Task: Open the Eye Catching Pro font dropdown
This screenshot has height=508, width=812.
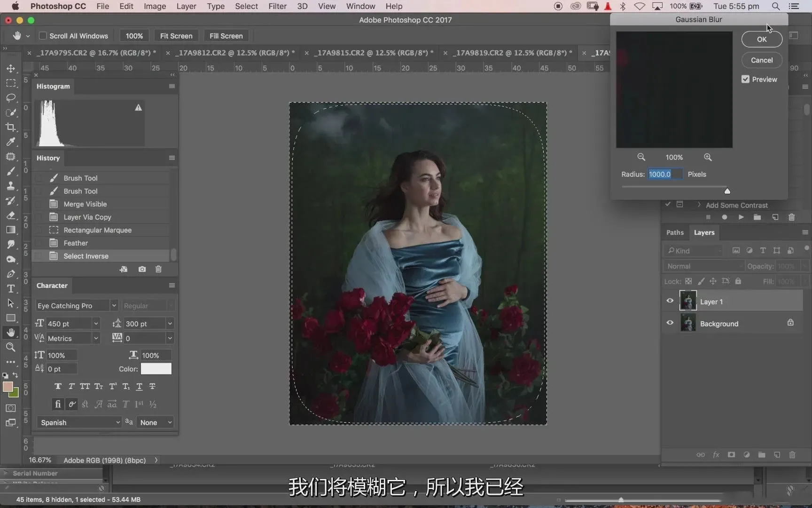Action: tap(114, 306)
